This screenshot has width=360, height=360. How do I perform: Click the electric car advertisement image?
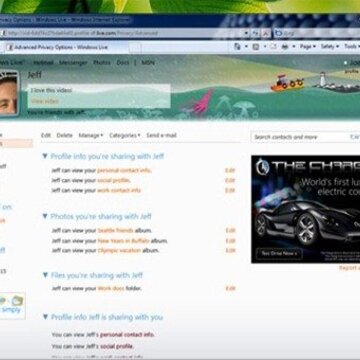click(305, 209)
